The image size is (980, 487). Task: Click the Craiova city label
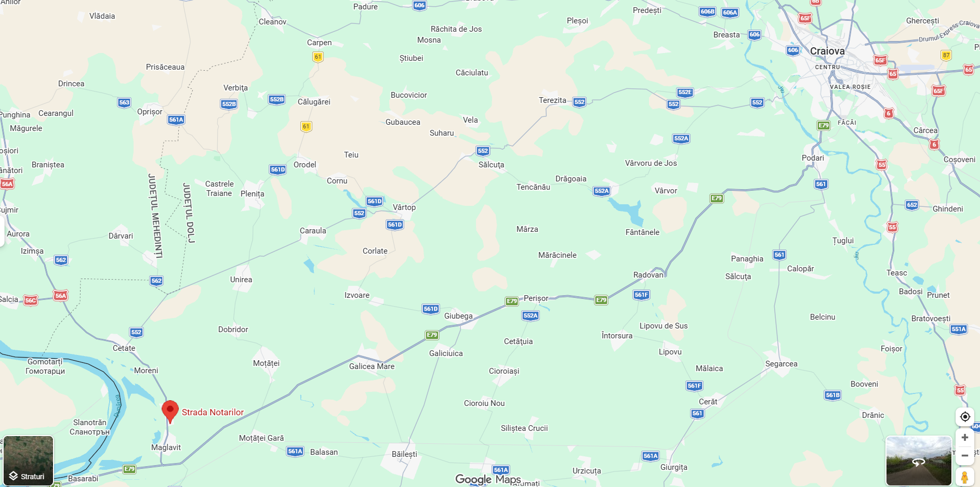tap(827, 51)
